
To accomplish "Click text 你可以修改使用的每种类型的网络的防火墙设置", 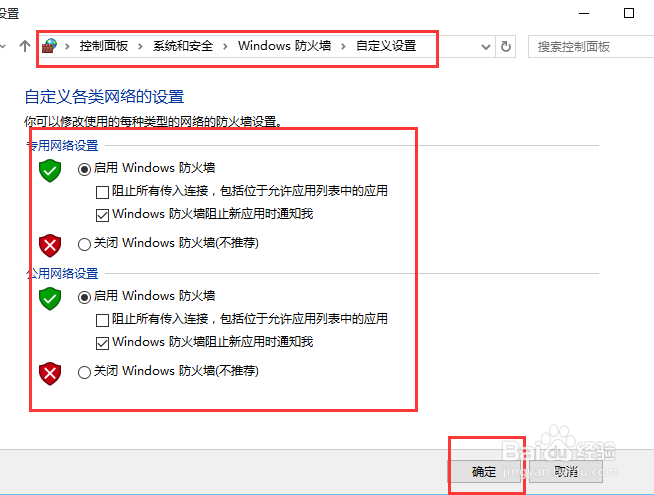I will [153, 122].
